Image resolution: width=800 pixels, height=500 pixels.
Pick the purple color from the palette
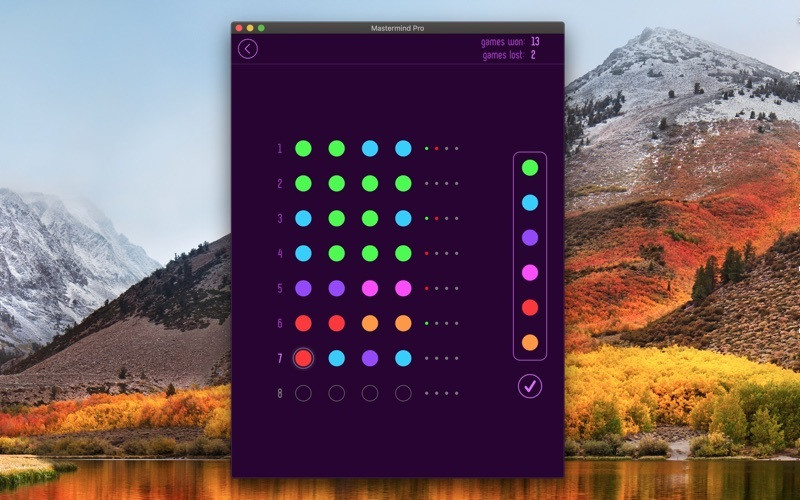(530, 238)
